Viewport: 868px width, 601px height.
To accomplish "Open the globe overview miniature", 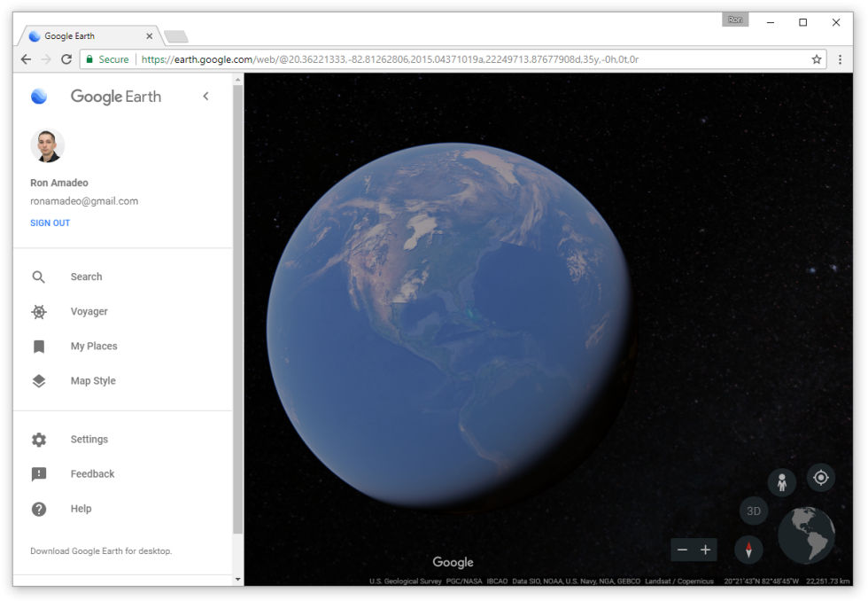I will pos(805,533).
